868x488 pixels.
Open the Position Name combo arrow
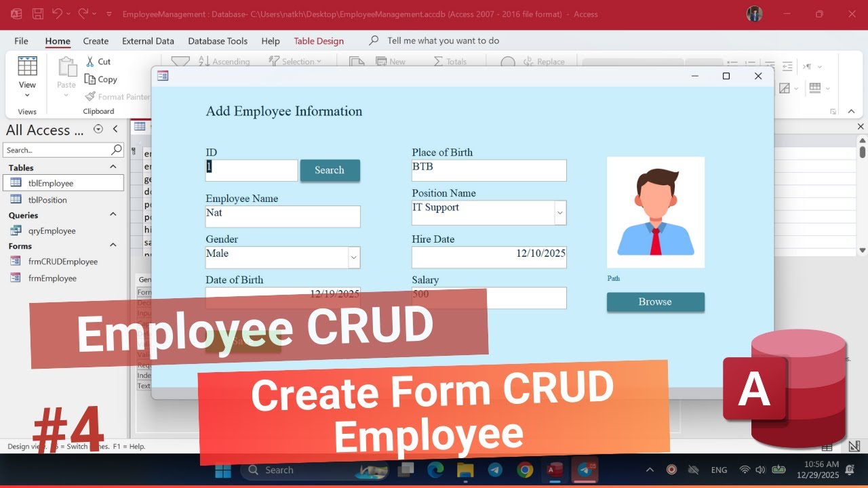pos(560,213)
